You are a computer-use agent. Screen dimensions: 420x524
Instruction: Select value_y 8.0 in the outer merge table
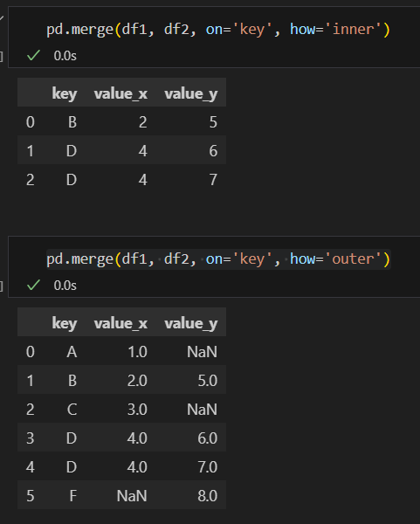(208, 495)
